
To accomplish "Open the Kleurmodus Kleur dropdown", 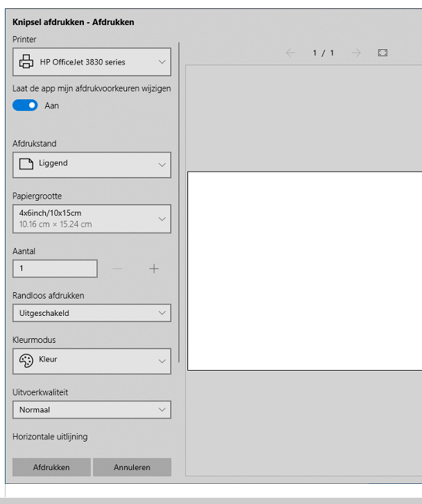I will point(92,361).
